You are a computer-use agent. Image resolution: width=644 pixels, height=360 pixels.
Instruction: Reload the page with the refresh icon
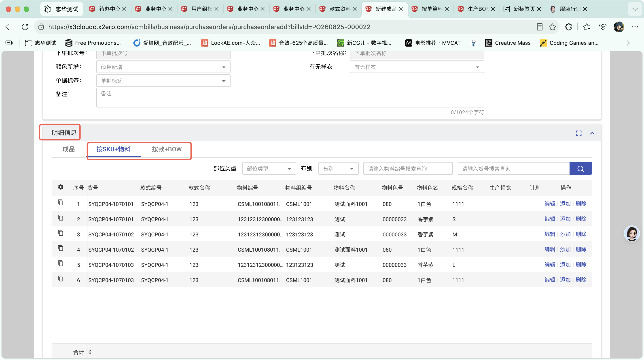click(25, 27)
